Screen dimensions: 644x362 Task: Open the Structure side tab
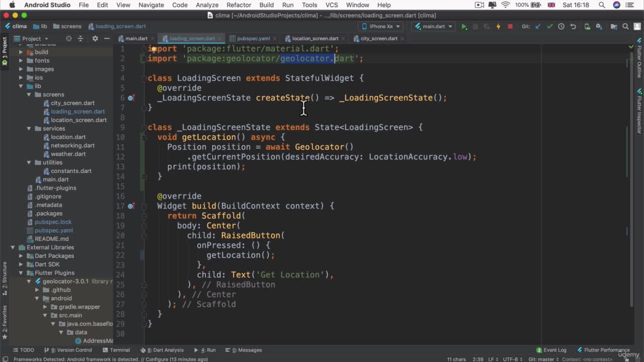pyautogui.click(x=5, y=277)
